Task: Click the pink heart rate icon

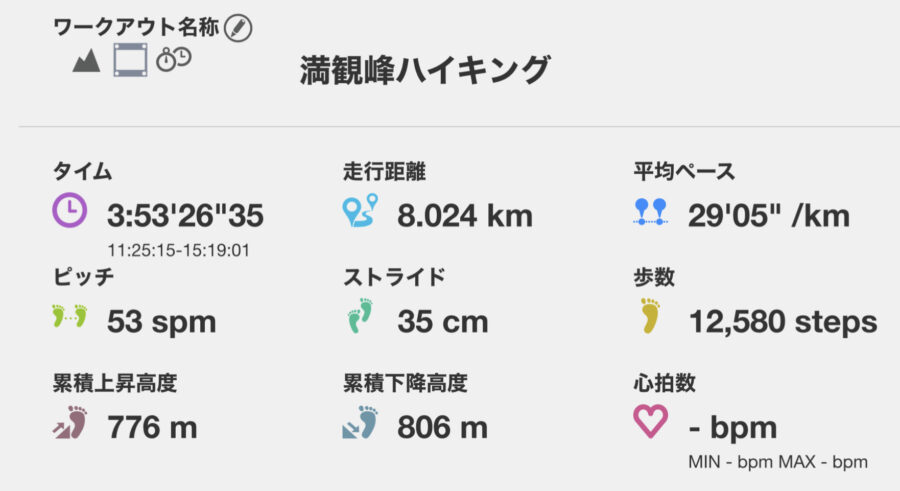Action: (650, 421)
